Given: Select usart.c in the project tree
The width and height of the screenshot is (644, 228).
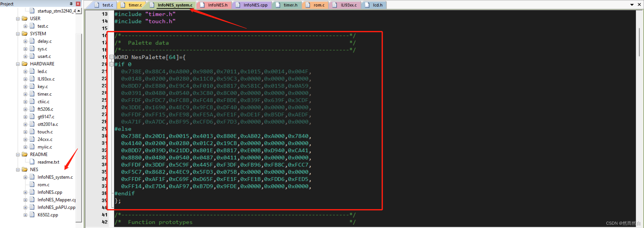Looking at the screenshot, I should (x=44, y=56).
